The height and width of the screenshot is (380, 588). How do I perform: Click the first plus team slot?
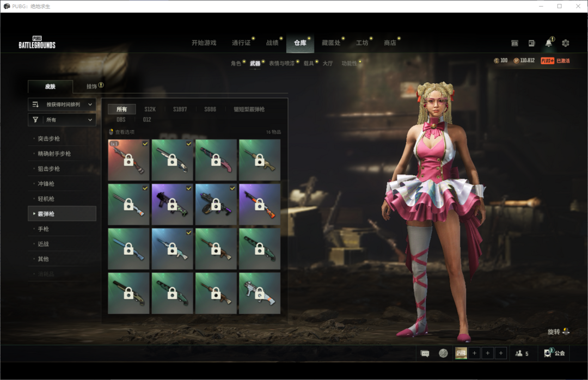coord(474,353)
